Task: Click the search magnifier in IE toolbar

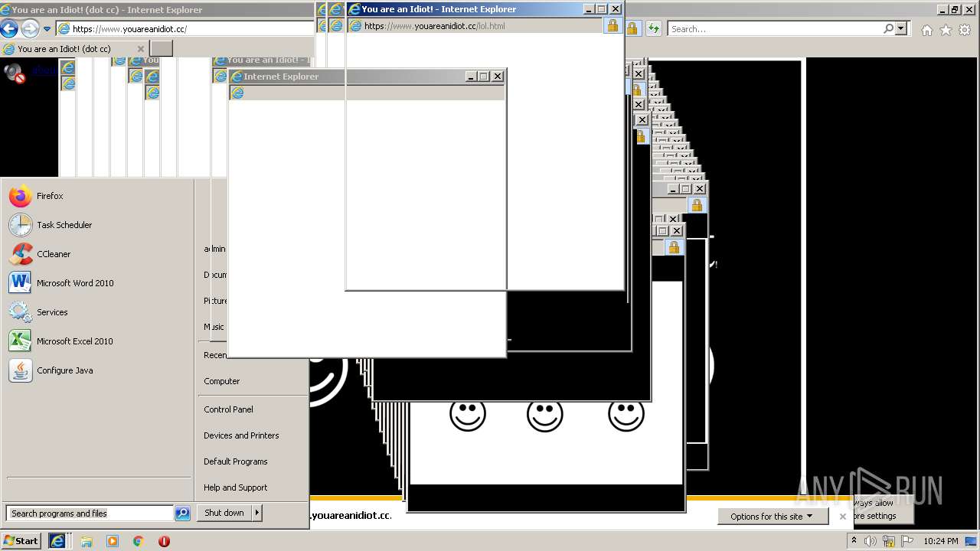Action: 888,28
